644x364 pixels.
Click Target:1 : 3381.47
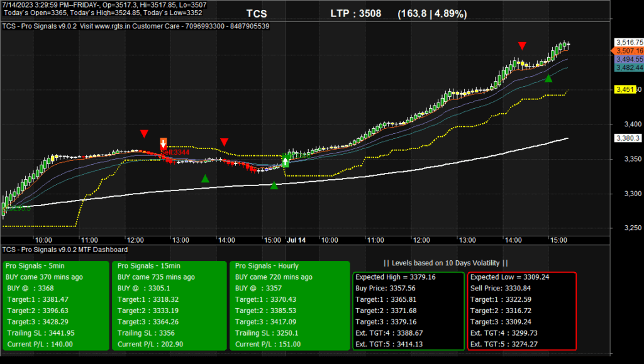(38, 300)
